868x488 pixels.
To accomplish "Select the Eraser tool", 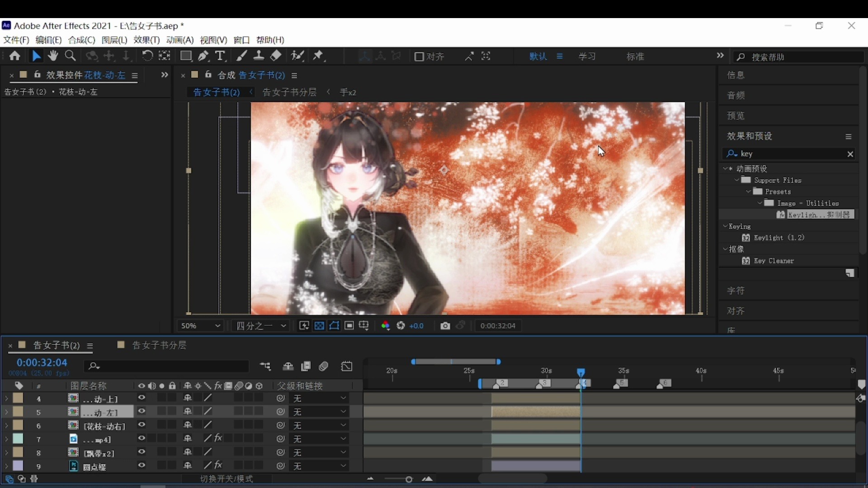I will click(x=276, y=56).
